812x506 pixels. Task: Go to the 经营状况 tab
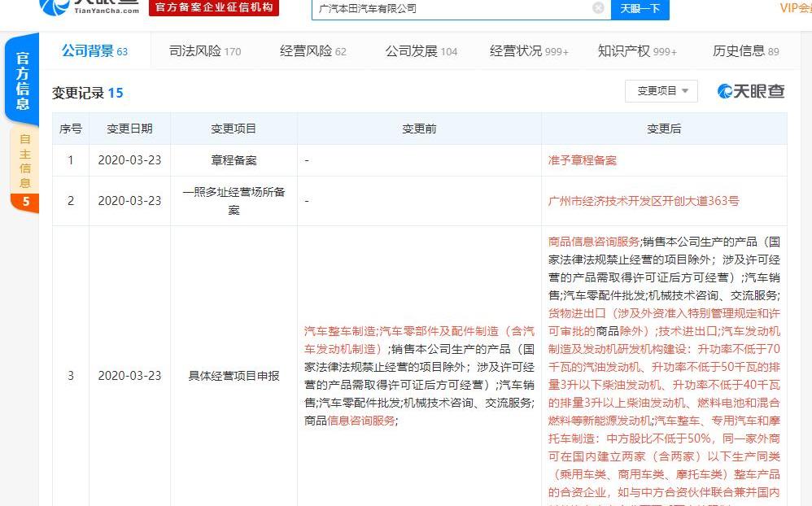(529, 50)
